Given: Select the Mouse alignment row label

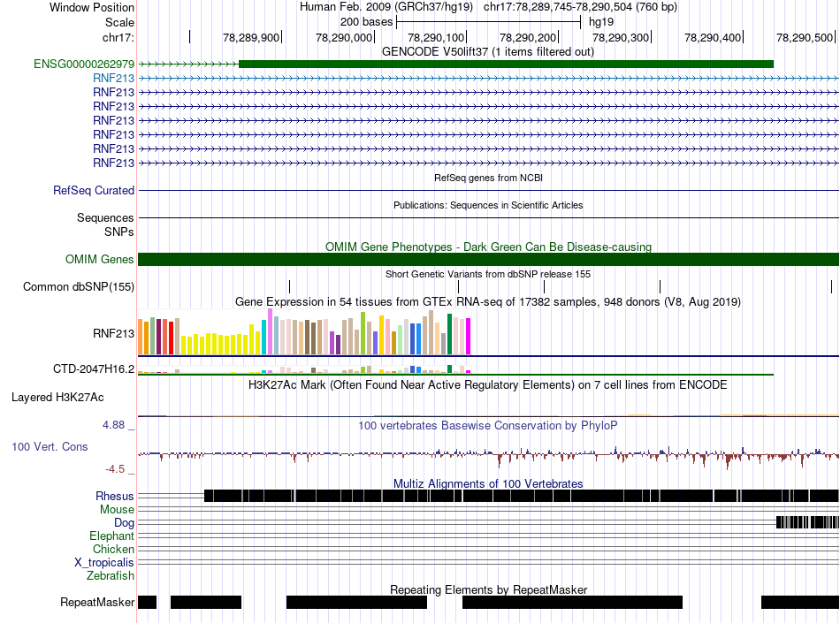Looking at the screenshot, I should tap(117, 510).
